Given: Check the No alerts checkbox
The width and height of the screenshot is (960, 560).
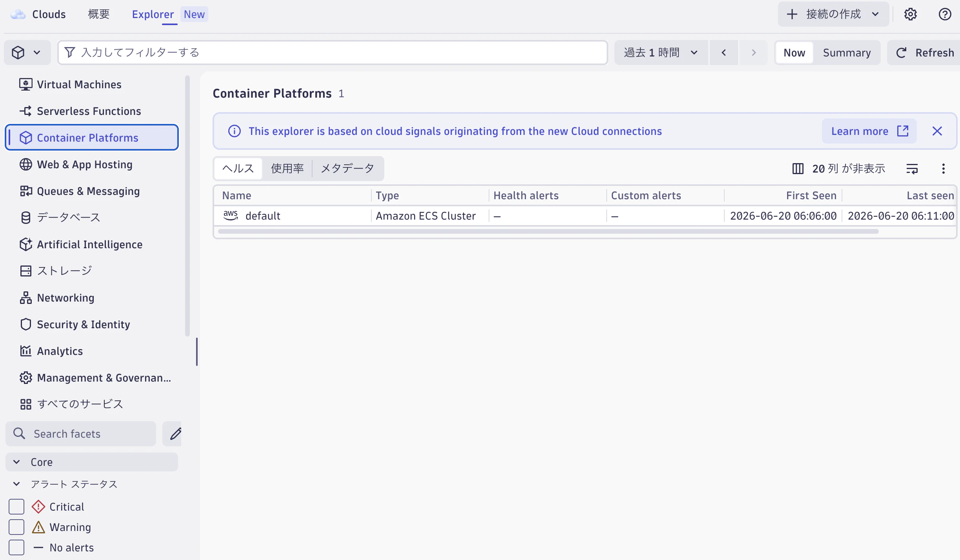Looking at the screenshot, I should pos(16,547).
